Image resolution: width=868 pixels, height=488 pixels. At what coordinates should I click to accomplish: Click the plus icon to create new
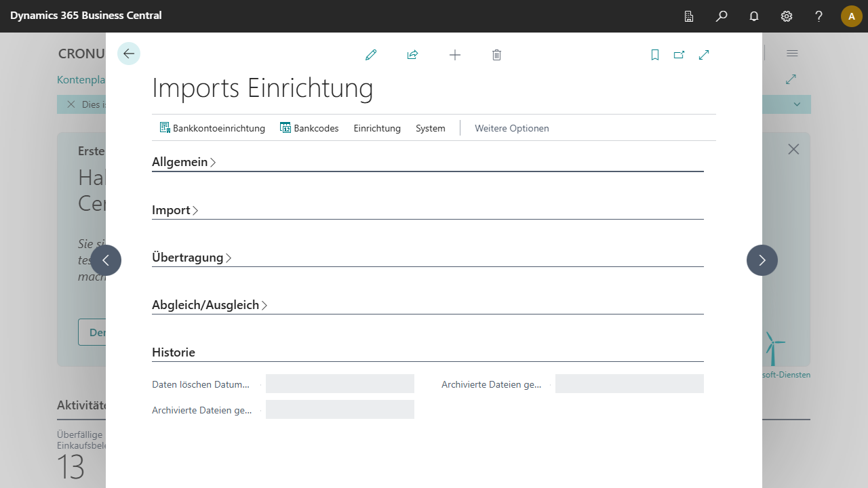[x=455, y=55]
